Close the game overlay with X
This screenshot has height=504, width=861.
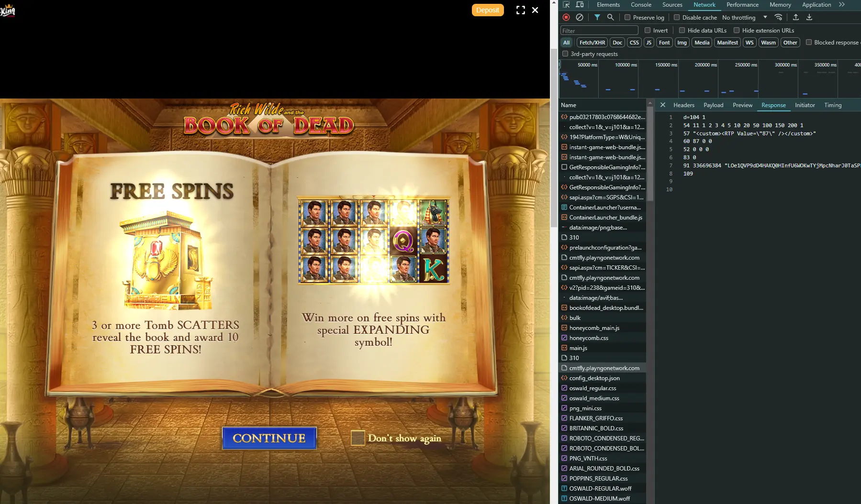pyautogui.click(x=535, y=10)
